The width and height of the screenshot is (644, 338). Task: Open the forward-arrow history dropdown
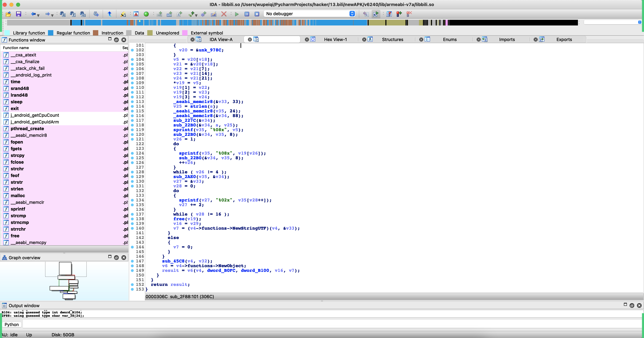tap(52, 15)
